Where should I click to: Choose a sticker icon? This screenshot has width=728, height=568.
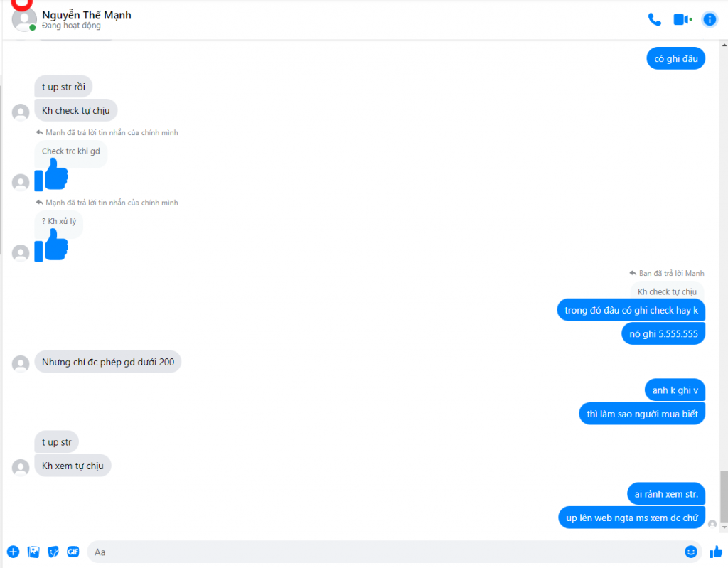[x=53, y=552]
